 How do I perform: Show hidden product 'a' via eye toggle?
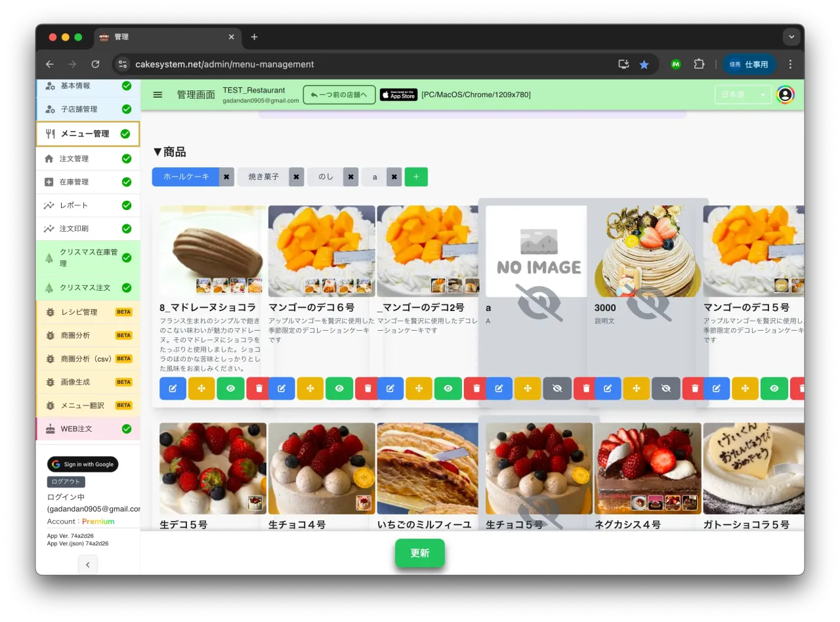(x=556, y=388)
